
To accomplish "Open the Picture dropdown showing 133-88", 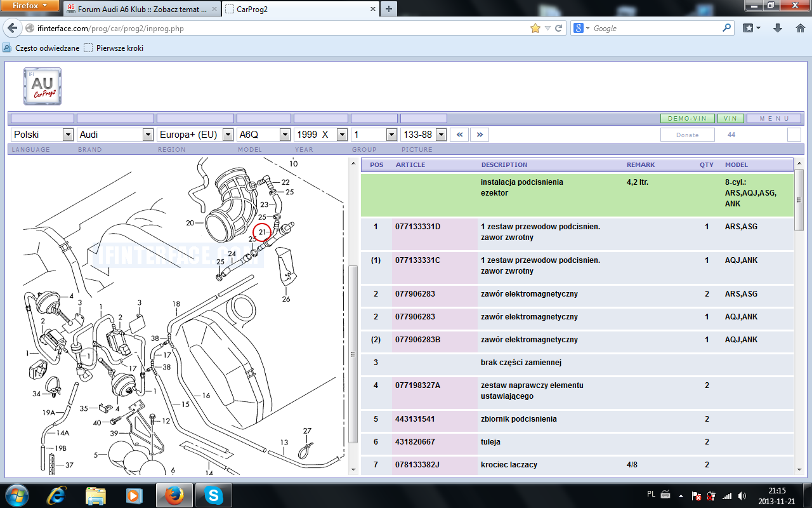I will (424, 135).
